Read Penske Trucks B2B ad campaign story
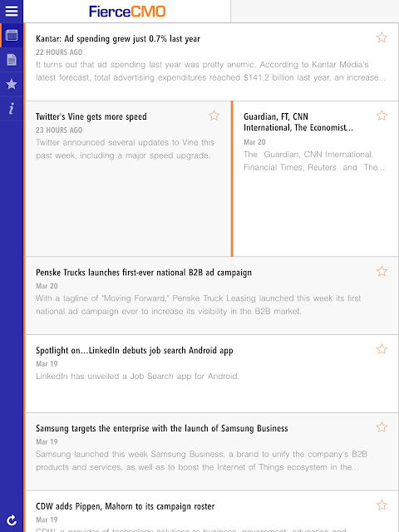399x532 pixels. [144, 273]
